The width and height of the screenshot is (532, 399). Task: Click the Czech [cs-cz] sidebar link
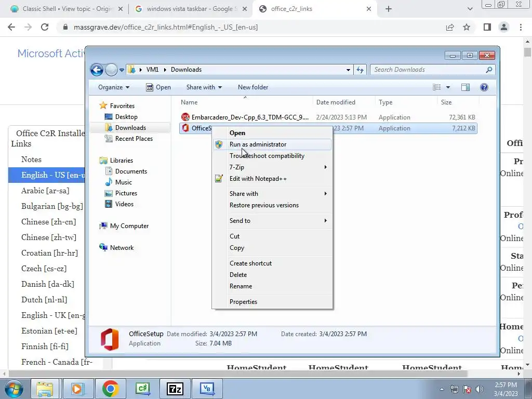[43, 269]
